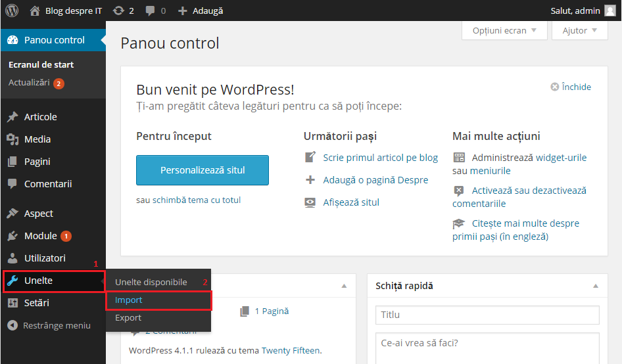This screenshot has width=622, height=364.
Task: Click the Module update count badge
Action: (66, 237)
